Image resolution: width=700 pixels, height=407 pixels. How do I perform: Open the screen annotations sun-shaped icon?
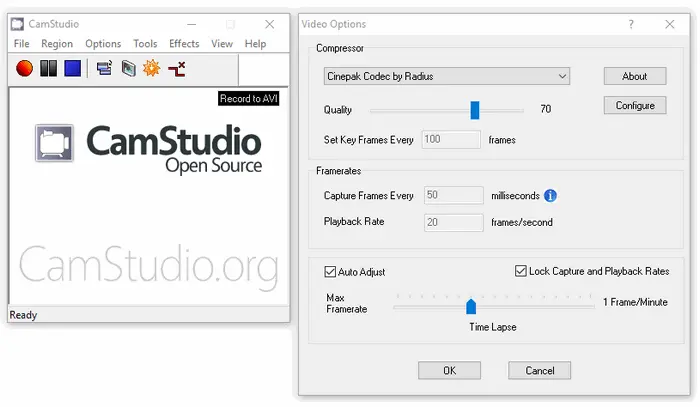pos(152,68)
